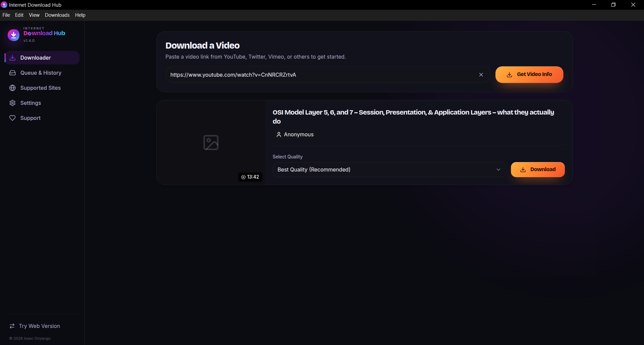The image size is (644, 345).
Task: Clear the URL field with the X icon
Action: [x=481, y=75]
